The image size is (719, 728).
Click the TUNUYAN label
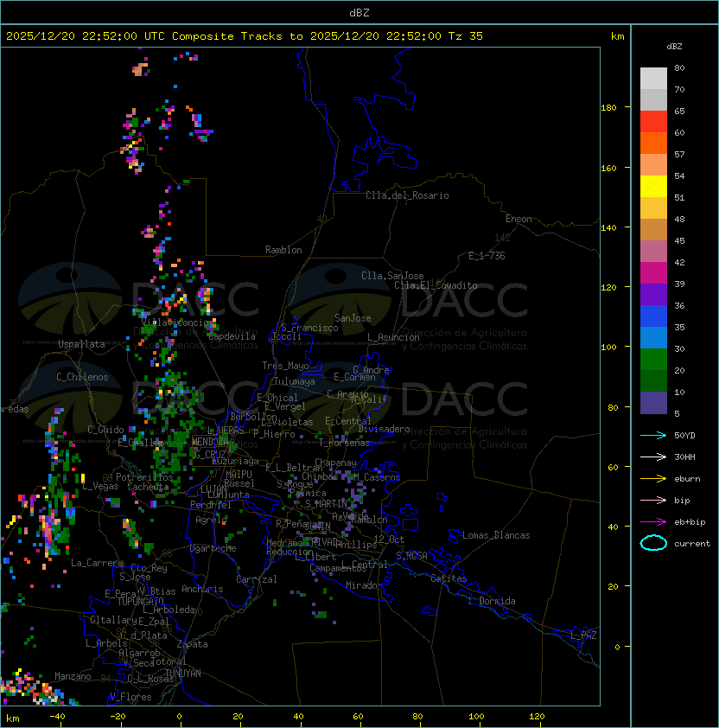coord(183,674)
